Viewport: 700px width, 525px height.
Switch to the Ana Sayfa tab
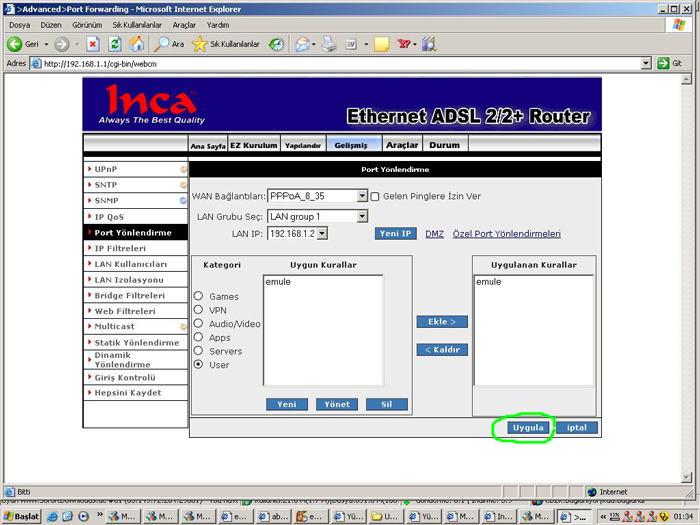point(208,145)
